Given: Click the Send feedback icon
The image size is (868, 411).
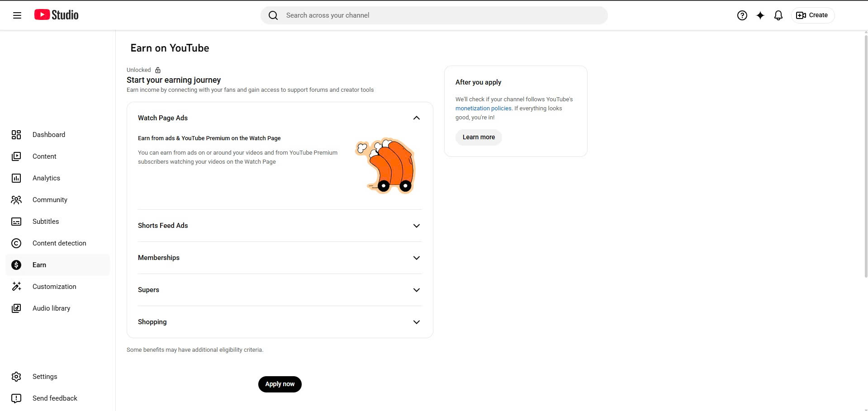Looking at the screenshot, I should point(16,398).
